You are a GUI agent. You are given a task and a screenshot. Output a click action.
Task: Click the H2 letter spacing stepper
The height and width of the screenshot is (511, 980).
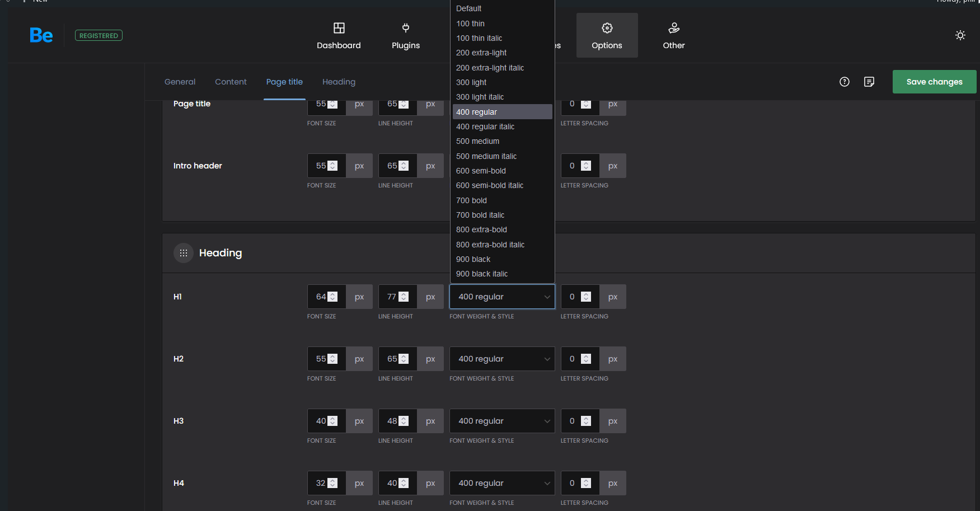coord(586,359)
